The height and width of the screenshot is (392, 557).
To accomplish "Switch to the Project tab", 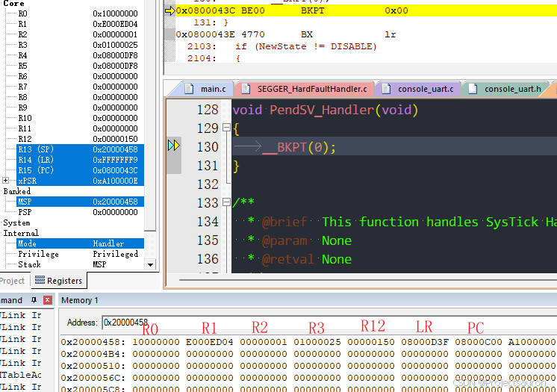I will point(12,281).
